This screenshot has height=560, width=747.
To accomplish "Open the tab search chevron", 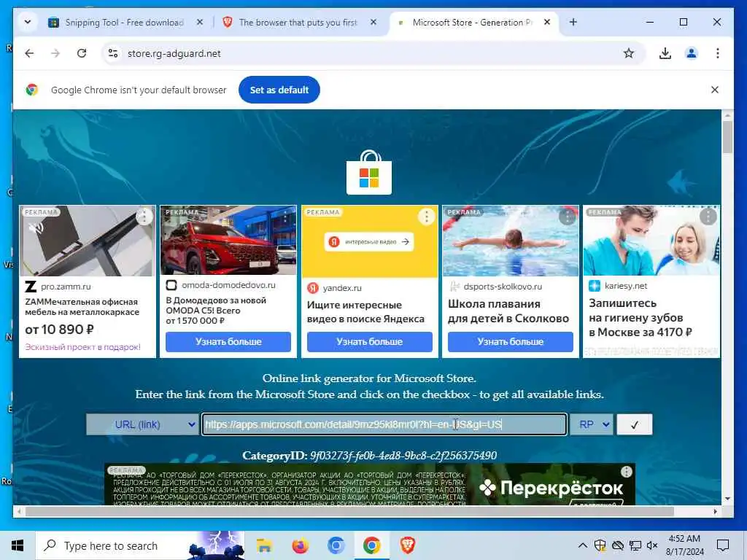I will 28,22.
